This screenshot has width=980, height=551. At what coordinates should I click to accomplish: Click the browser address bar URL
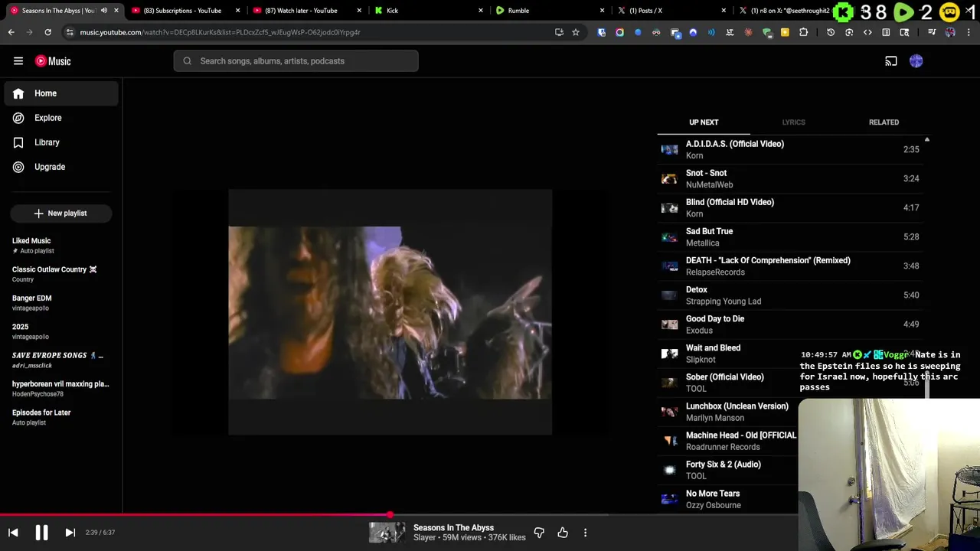tap(220, 32)
